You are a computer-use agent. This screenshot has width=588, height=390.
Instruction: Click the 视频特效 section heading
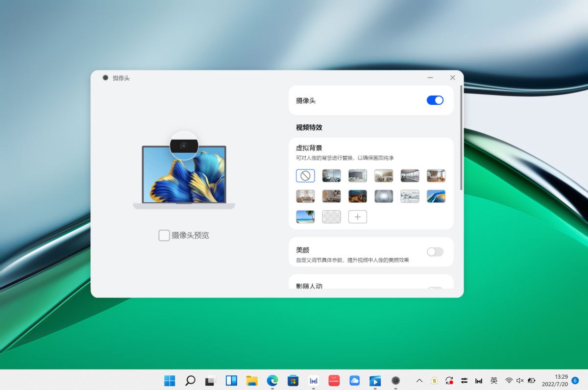point(309,127)
